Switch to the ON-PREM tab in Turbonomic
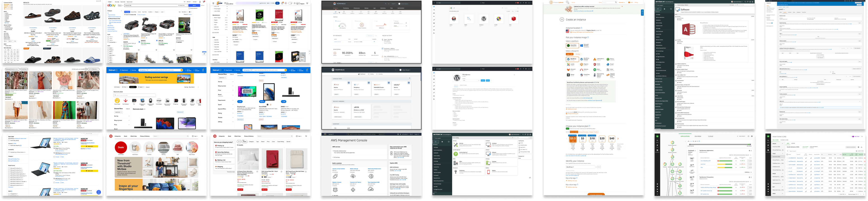Screen dimensions: 868x201 click(x=698, y=136)
